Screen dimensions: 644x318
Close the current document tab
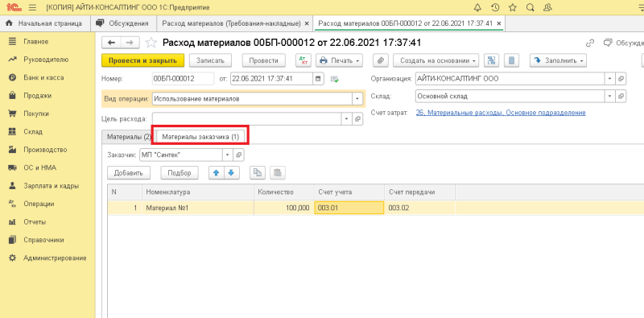click(x=498, y=24)
